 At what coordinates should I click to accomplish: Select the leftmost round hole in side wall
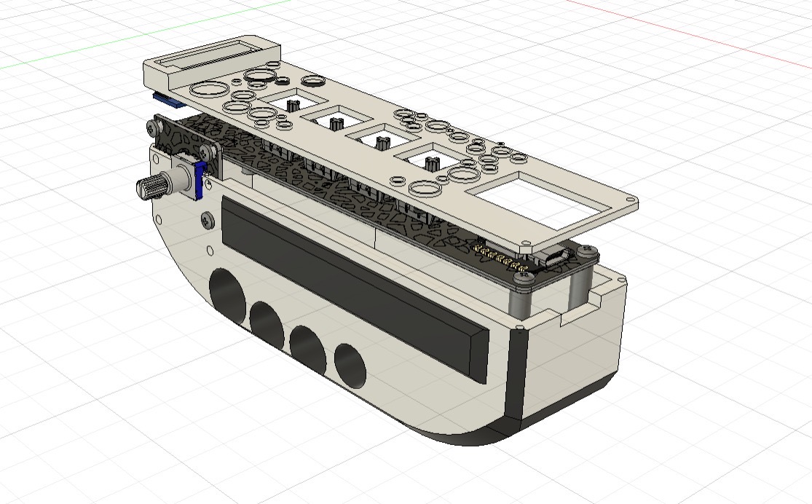[x=228, y=294]
